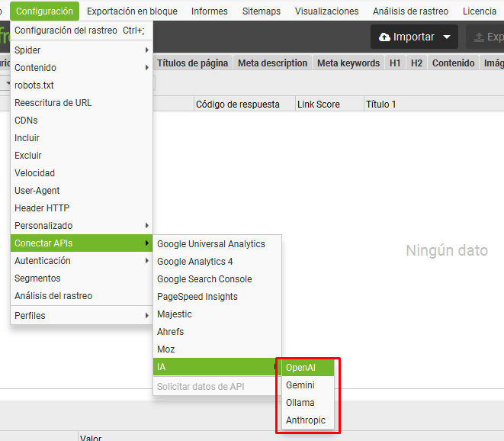Expand the Spider submenu

(81, 50)
